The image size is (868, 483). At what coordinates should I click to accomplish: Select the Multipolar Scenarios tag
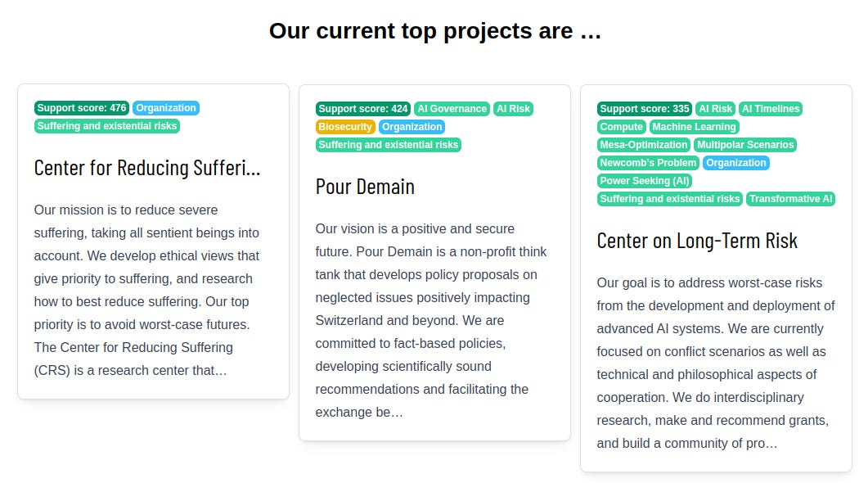[744, 145]
